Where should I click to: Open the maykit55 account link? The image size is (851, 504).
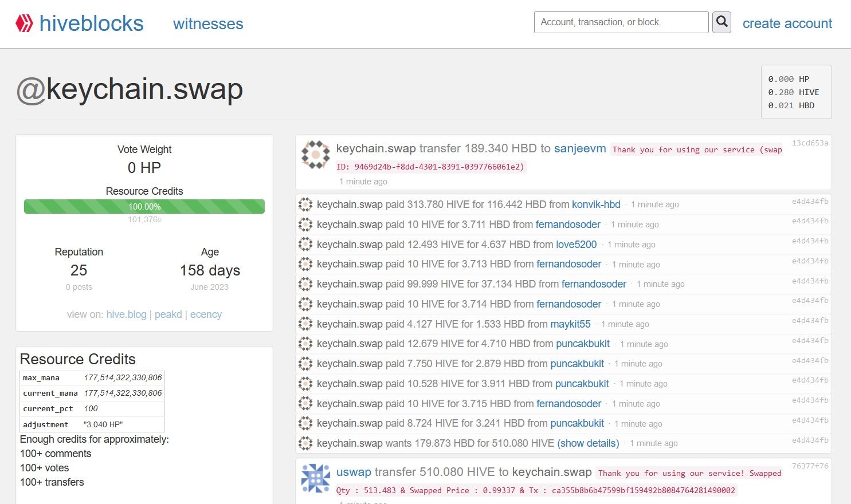(x=570, y=324)
